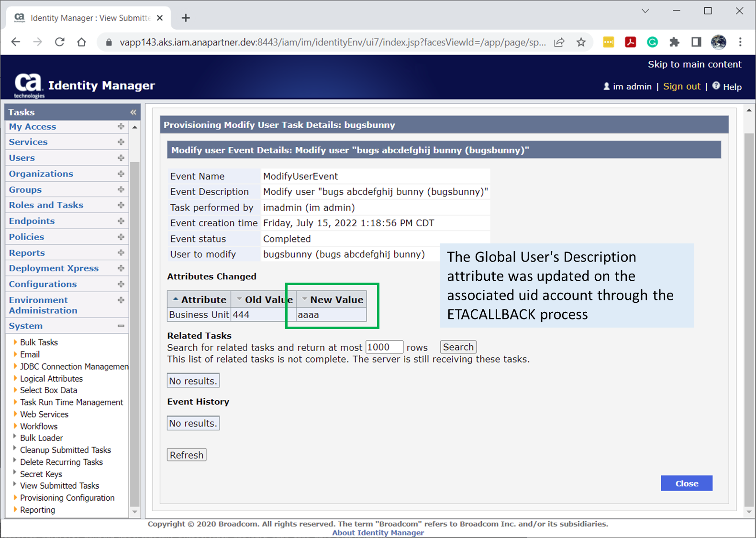Click the related tasks rows input field
Image resolution: width=756 pixels, height=538 pixels.
pyautogui.click(x=384, y=347)
